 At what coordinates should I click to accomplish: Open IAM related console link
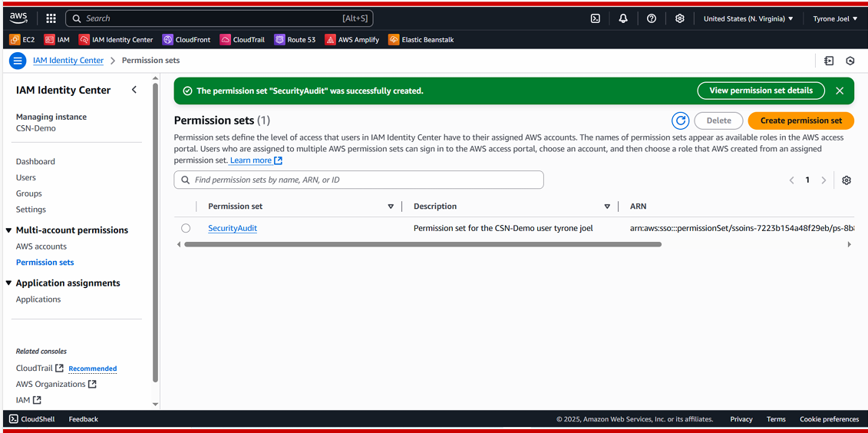(x=28, y=400)
